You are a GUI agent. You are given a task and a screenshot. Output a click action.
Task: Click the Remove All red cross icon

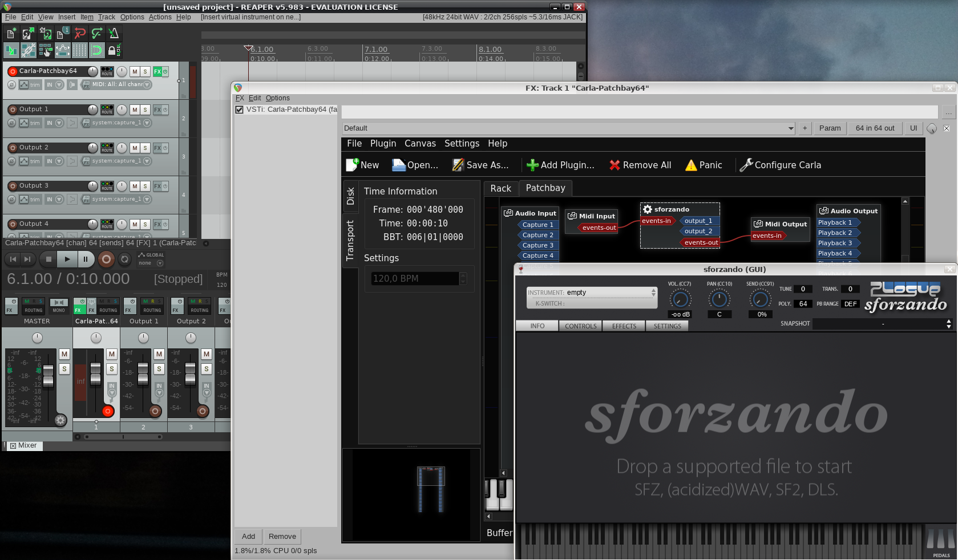click(x=615, y=165)
